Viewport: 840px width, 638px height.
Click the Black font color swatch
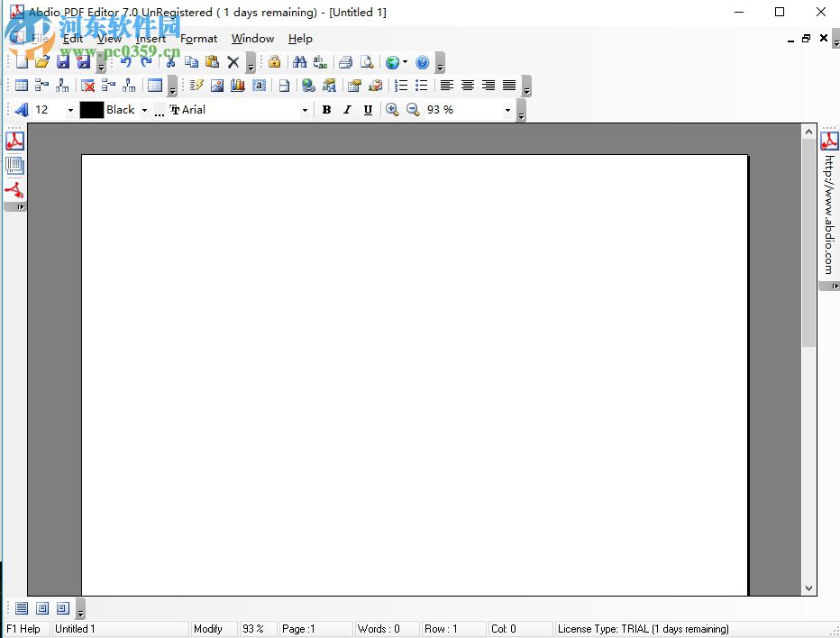click(90, 109)
